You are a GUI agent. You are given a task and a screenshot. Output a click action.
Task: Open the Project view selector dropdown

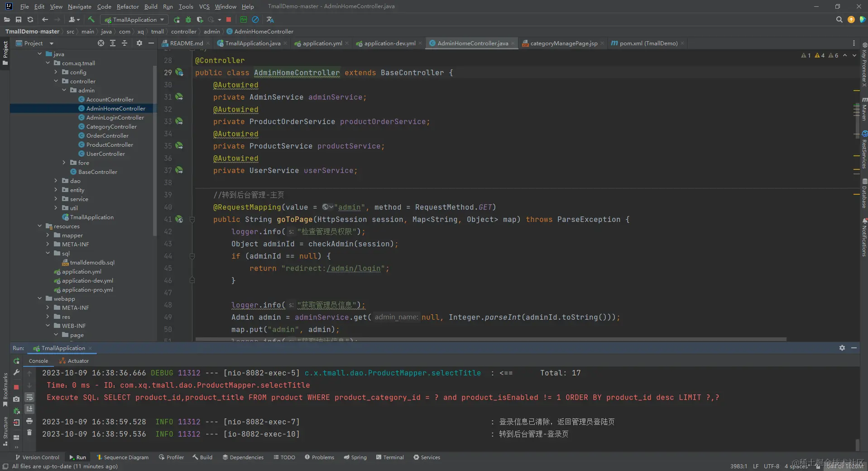[35, 43]
